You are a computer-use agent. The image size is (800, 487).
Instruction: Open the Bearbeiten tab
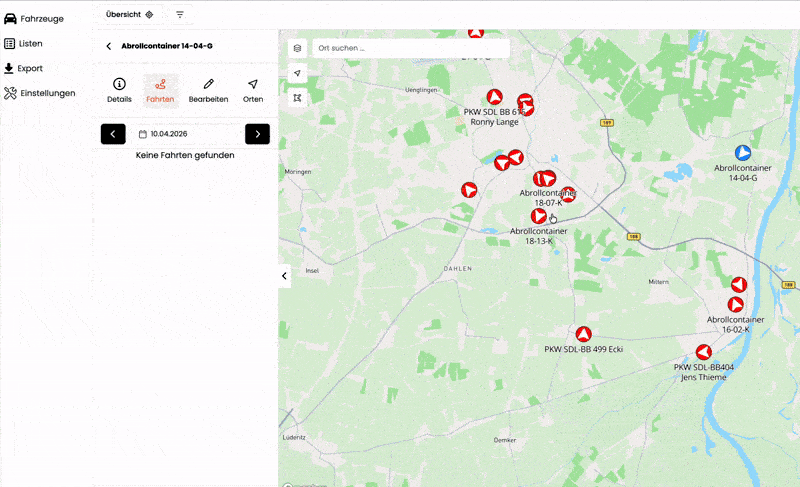208,91
